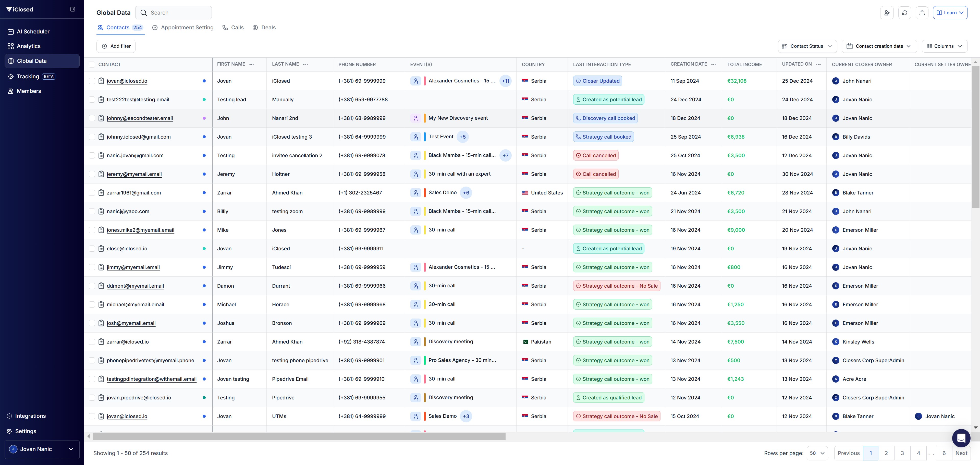Viewport: 980px width, 465px height.
Task: Open jones.mike2@myemail.email contact link
Action: (x=140, y=230)
